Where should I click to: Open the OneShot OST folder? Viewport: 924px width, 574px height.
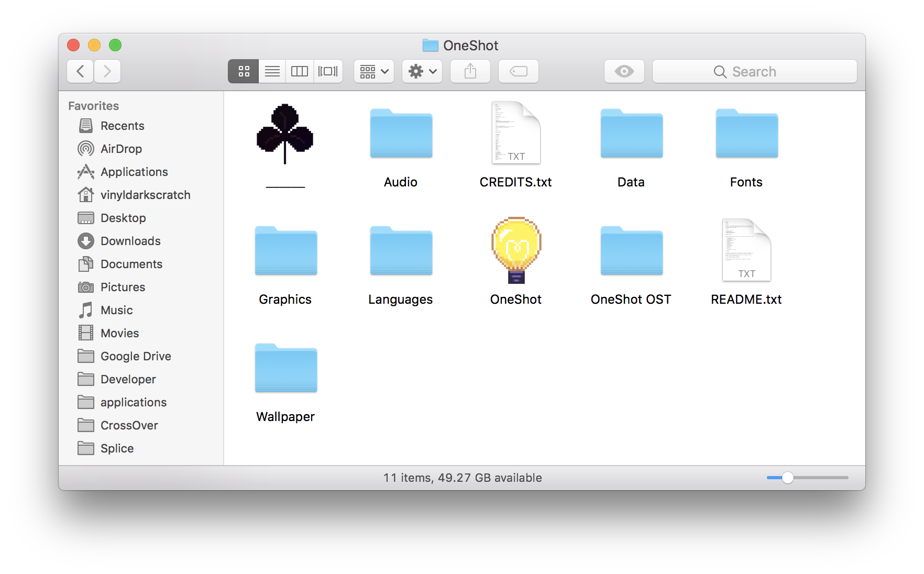point(631,251)
